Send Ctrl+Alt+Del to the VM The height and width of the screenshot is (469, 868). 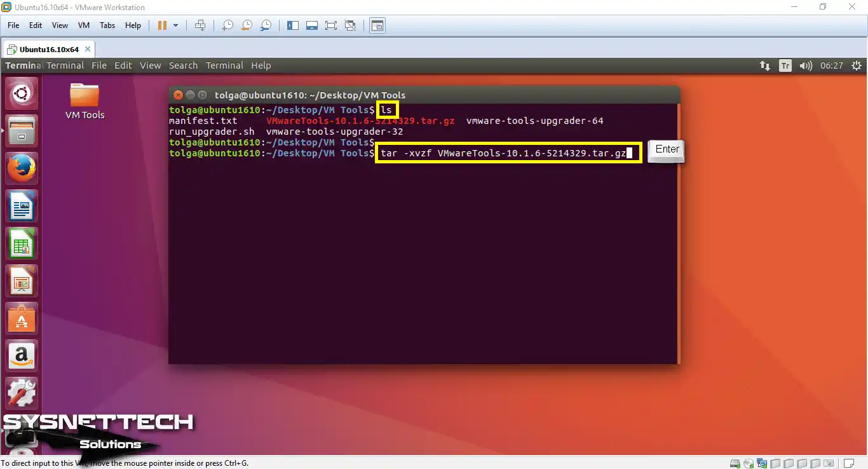pyautogui.click(x=200, y=25)
